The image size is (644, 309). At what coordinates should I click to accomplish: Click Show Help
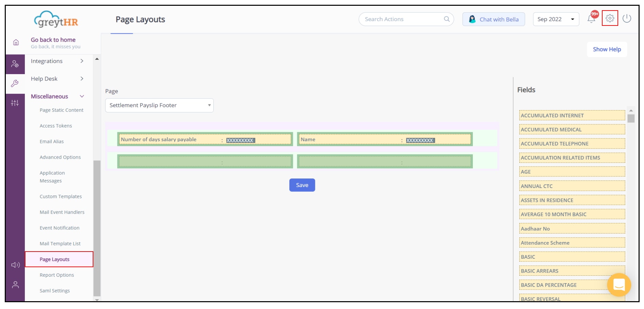click(607, 49)
